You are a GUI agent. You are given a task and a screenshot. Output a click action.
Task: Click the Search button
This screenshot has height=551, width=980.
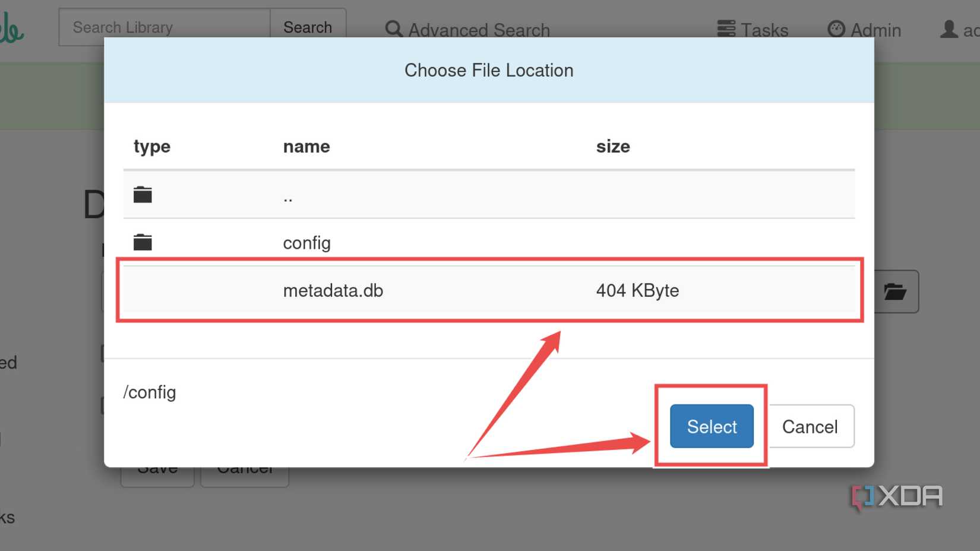[x=307, y=27]
